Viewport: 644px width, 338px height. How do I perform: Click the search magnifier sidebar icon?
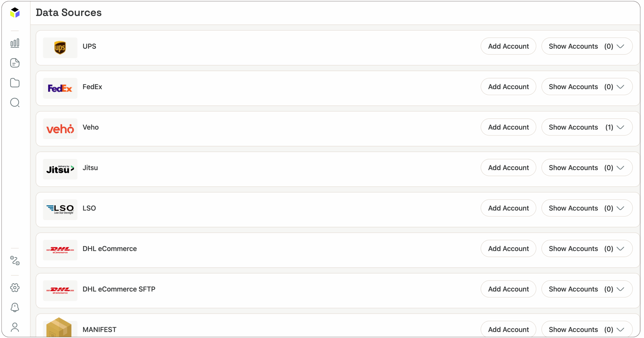pyautogui.click(x=15, y=103)
